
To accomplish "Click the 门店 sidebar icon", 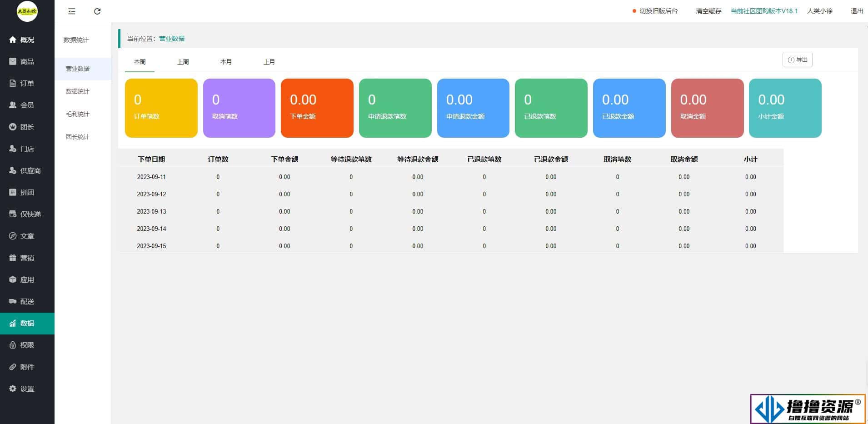I will pyautogui.click(x=13, y=149).
